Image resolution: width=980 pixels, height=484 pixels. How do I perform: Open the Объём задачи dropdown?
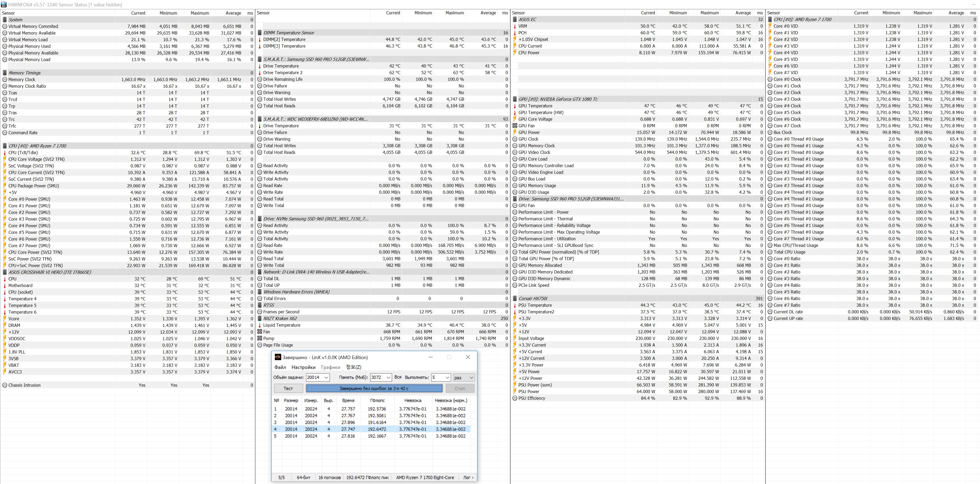coord(326,377)
